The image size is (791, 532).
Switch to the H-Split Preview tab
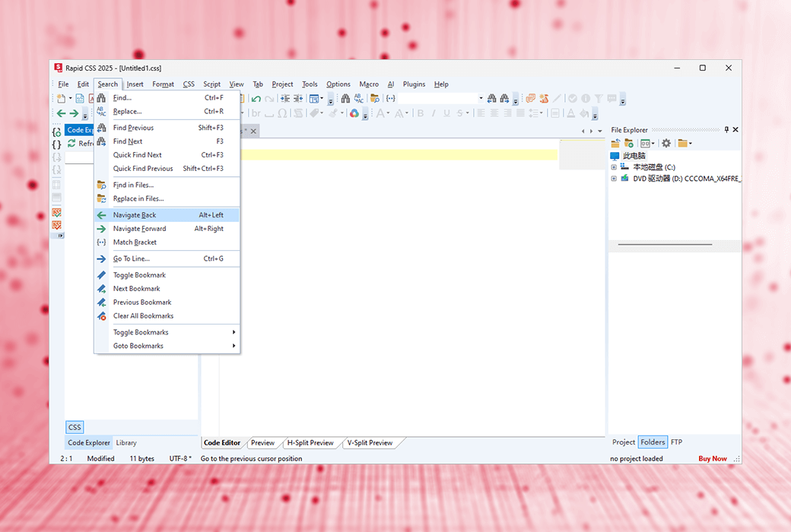310,443
